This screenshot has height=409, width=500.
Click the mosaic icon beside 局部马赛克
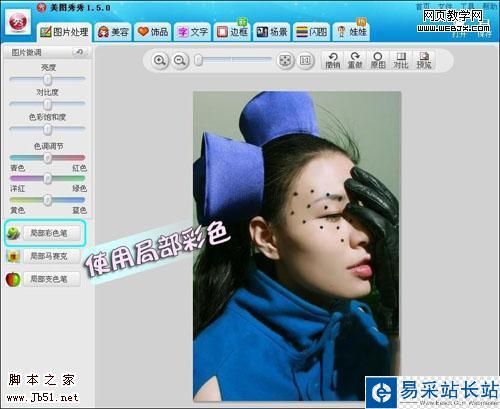coord(13,256)
